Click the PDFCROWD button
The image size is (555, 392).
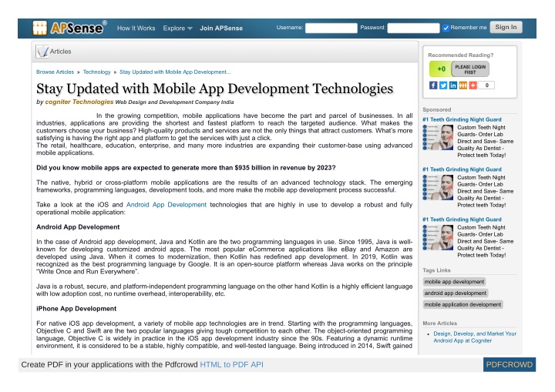(x=509, y=365)
